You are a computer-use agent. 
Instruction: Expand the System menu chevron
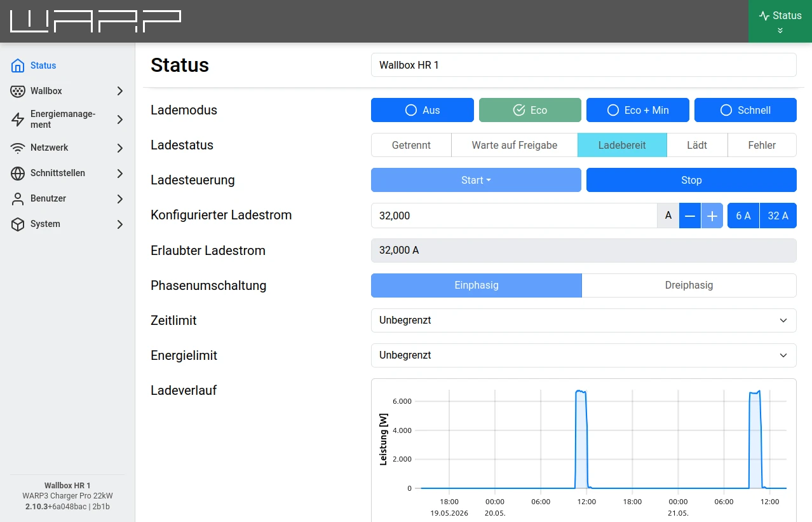click(x=120, y=224)
